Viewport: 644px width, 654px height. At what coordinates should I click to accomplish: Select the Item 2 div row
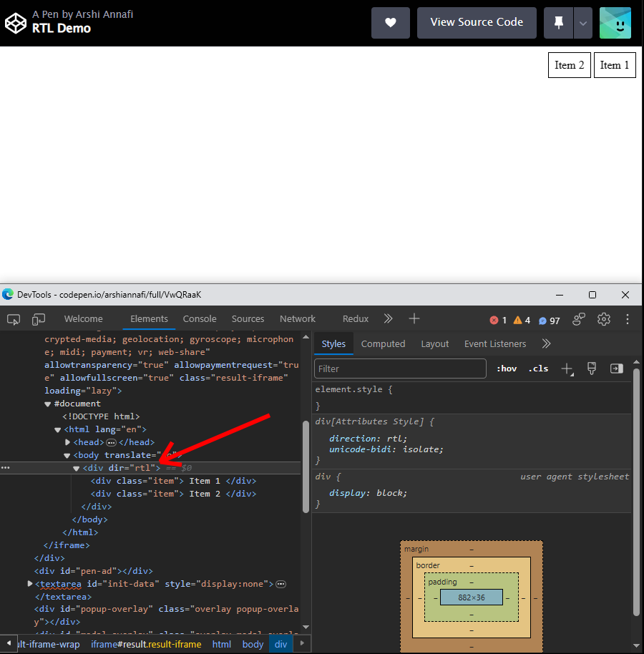coord(173,494)
